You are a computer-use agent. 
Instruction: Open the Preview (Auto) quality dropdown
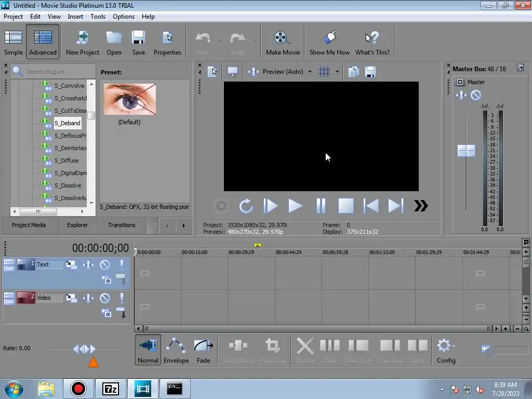pos(310,72)
